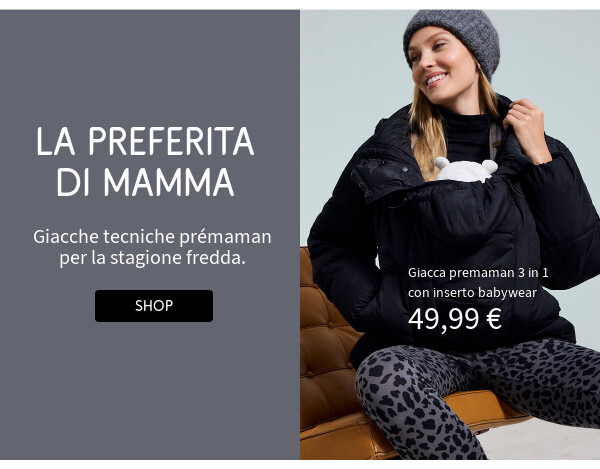Click the "con inserto babywear" caption line
600x469 pixels.
point(472,293)
